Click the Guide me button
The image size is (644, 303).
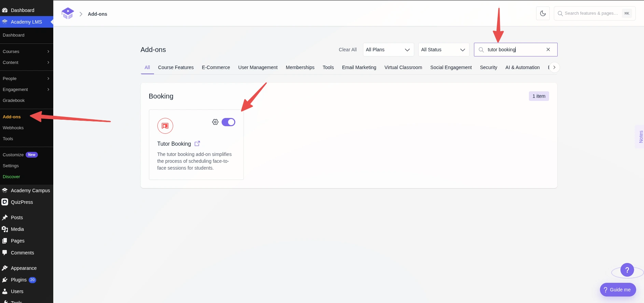[x=618, y=290]
